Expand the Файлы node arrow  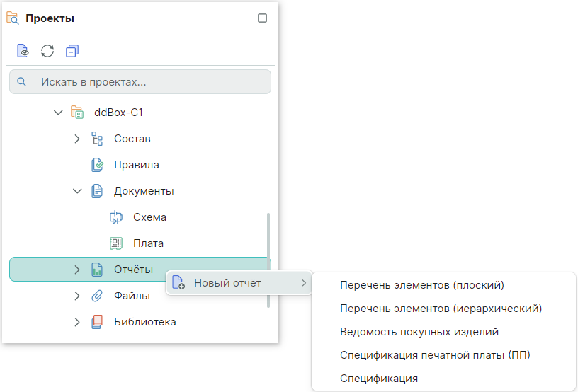(77, 296)
